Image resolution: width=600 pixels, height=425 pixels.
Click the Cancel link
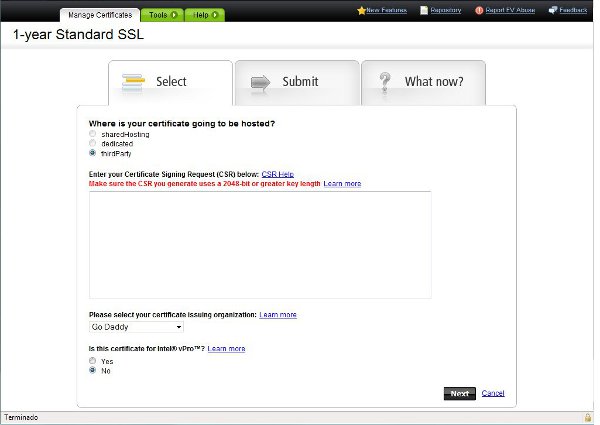tap(493, 393)
